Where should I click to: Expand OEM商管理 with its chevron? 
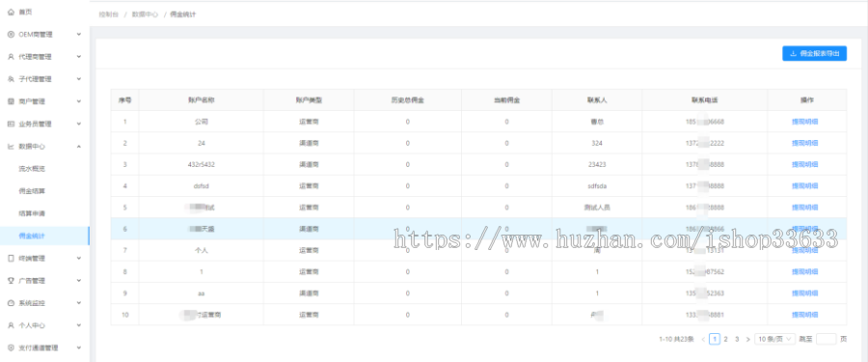[79, 35]
